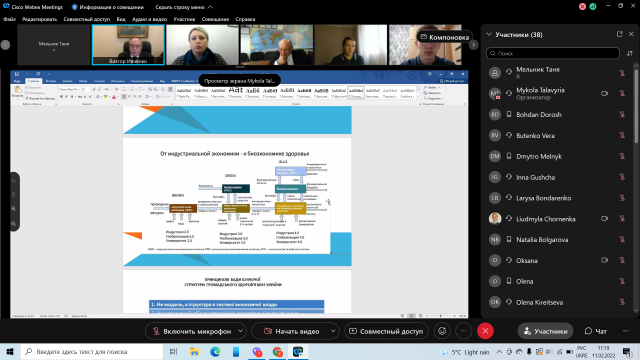Collapse the Участники (38) list header

[489, 34]
